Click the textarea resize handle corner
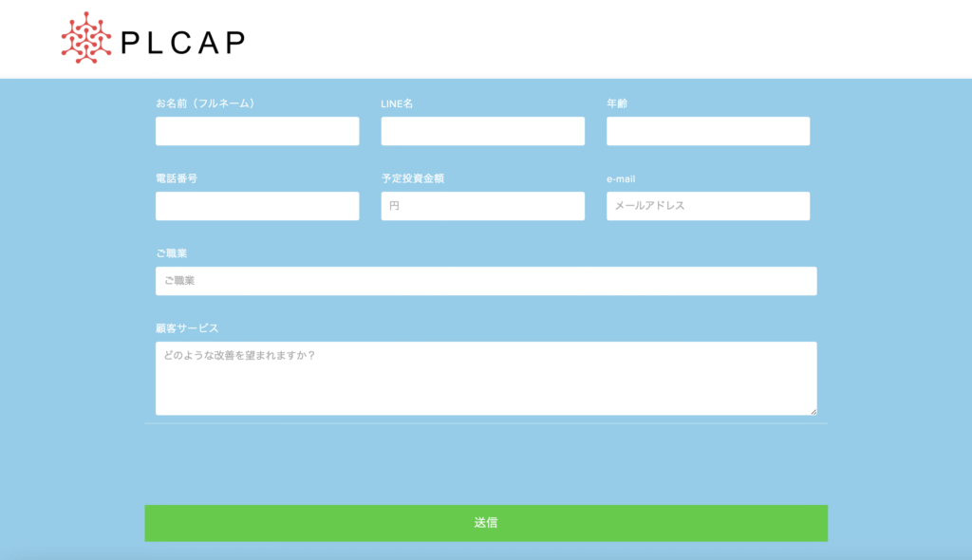The height and width of the screenshot is (560, 972). pos(813,412)
